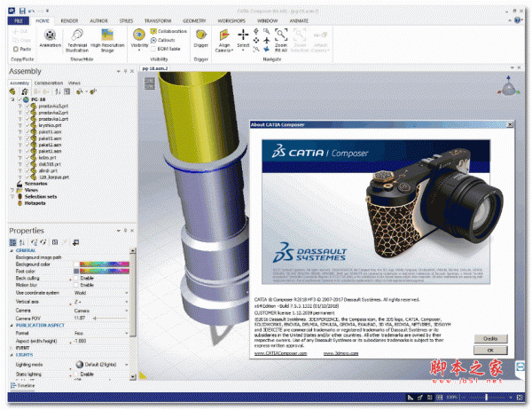The image size is (532, 410).
Task: Expand the EVENT properties section
Action: coord(12,348)
